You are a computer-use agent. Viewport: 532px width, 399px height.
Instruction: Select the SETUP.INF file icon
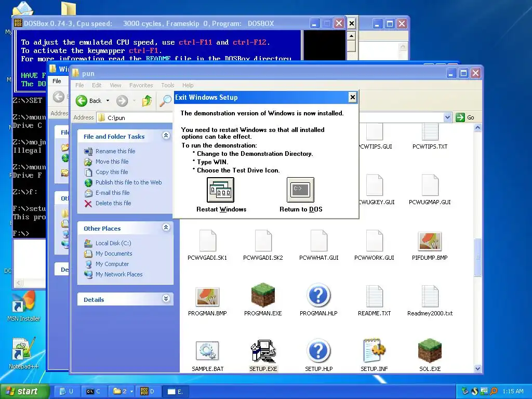coord(374,351)
